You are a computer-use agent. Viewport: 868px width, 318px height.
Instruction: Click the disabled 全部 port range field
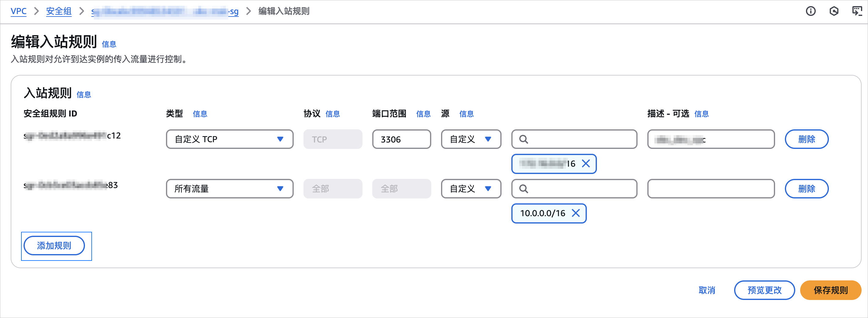(x=401, y=189)
